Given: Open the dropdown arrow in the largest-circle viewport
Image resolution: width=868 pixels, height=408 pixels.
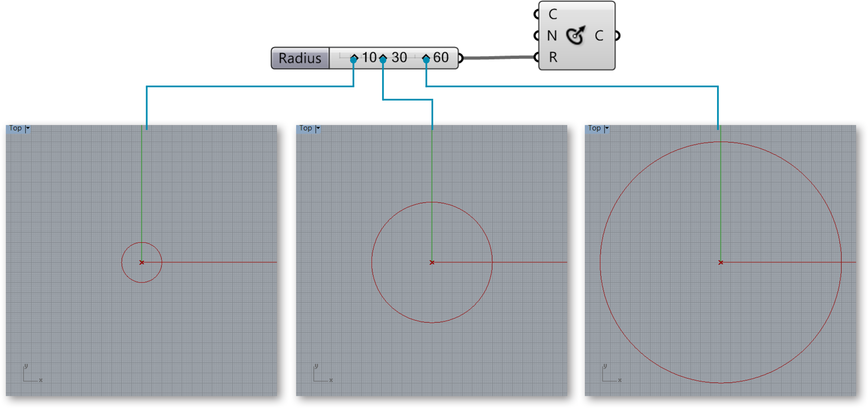Looking at the screenshot, I should pyautogui.click(x=606, y=128).
